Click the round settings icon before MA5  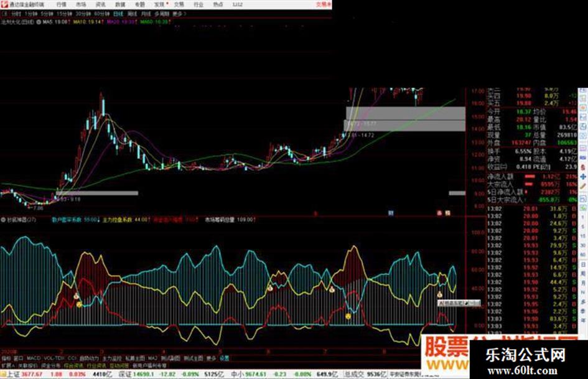(x=39, y=22)
